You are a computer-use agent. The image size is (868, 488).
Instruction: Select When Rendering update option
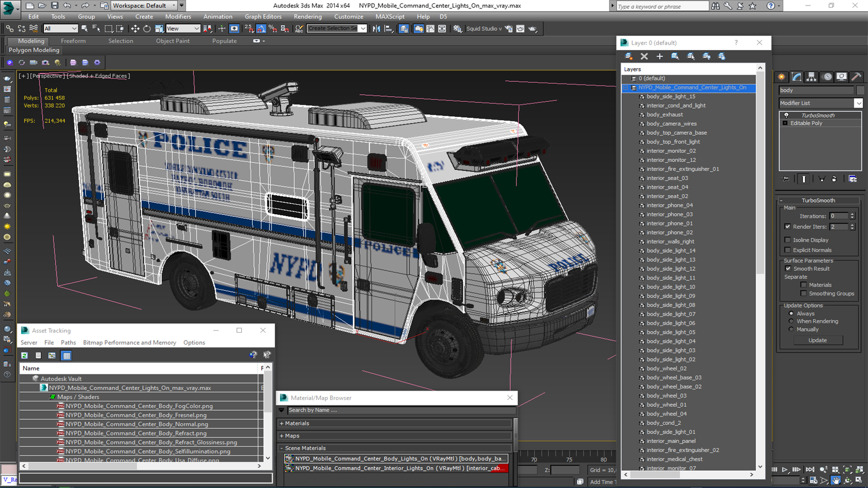791,321
